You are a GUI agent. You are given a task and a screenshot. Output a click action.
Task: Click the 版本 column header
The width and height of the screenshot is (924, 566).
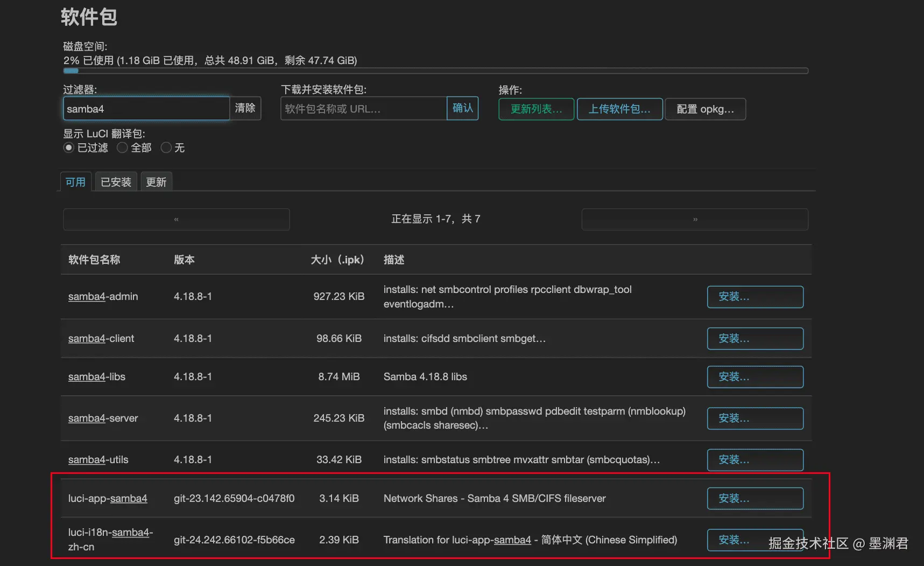point(184,260)
